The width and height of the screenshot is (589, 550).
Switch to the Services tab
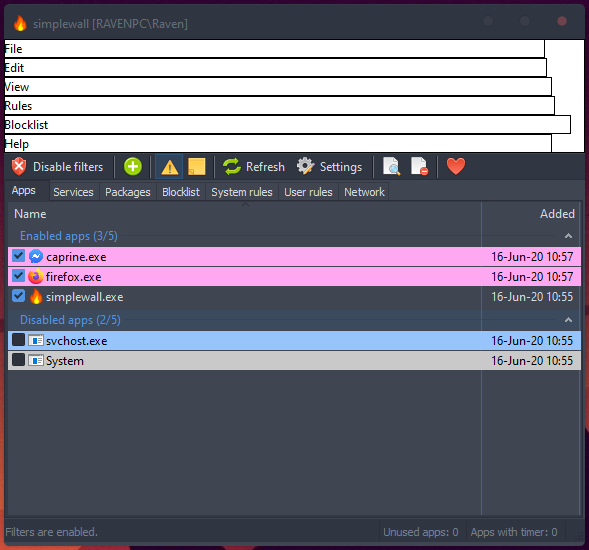click(73, 192)
